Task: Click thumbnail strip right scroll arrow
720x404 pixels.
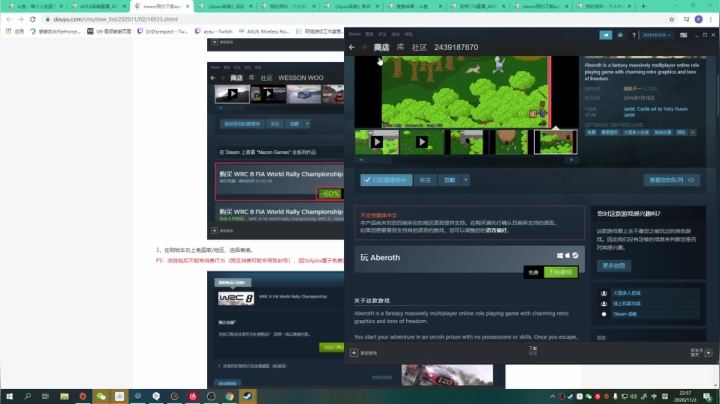Action: 571,160
